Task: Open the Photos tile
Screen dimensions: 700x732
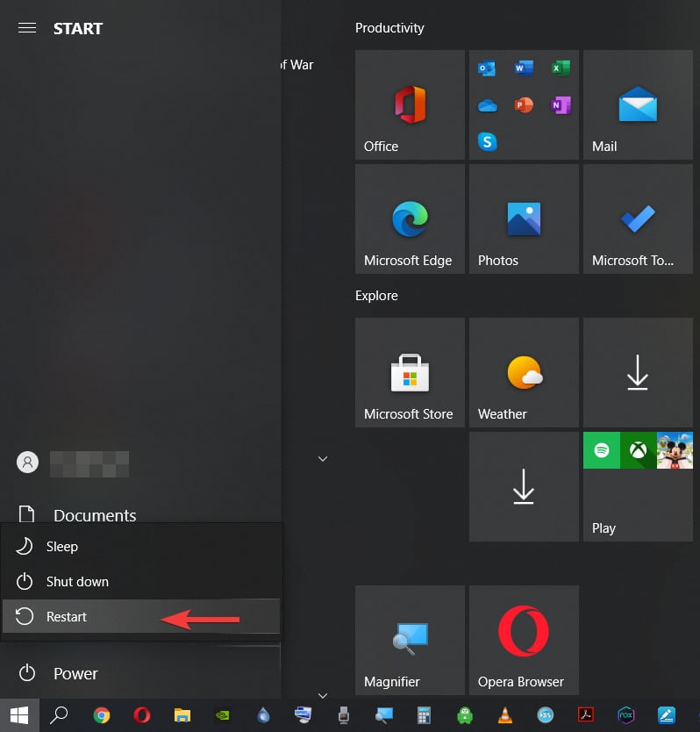Action: coord(524,219)
